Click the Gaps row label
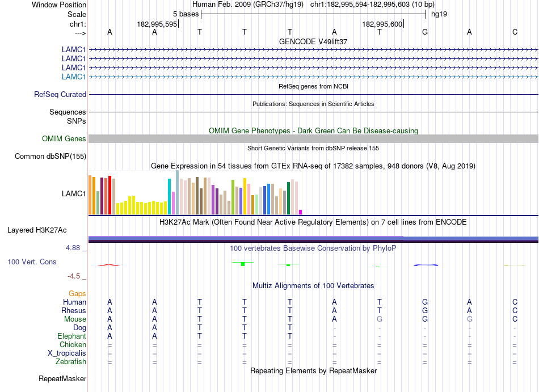Image resolution: width=539 pixels, height=392 pixels. click(77, 293)
